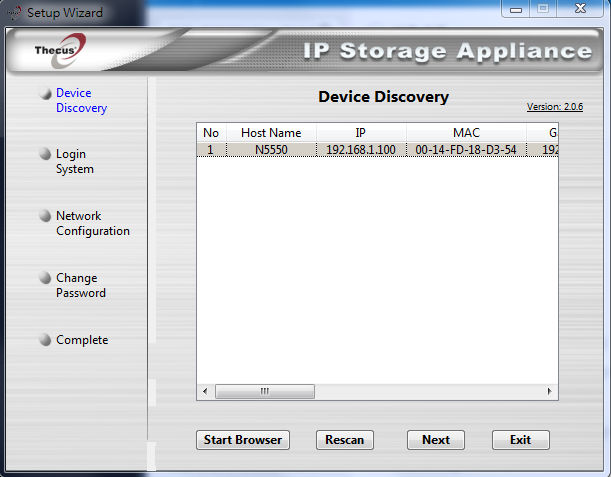This screenshot has width=611, height=477.
Task: Sort by the No column header
Action: tap(211, 133)
